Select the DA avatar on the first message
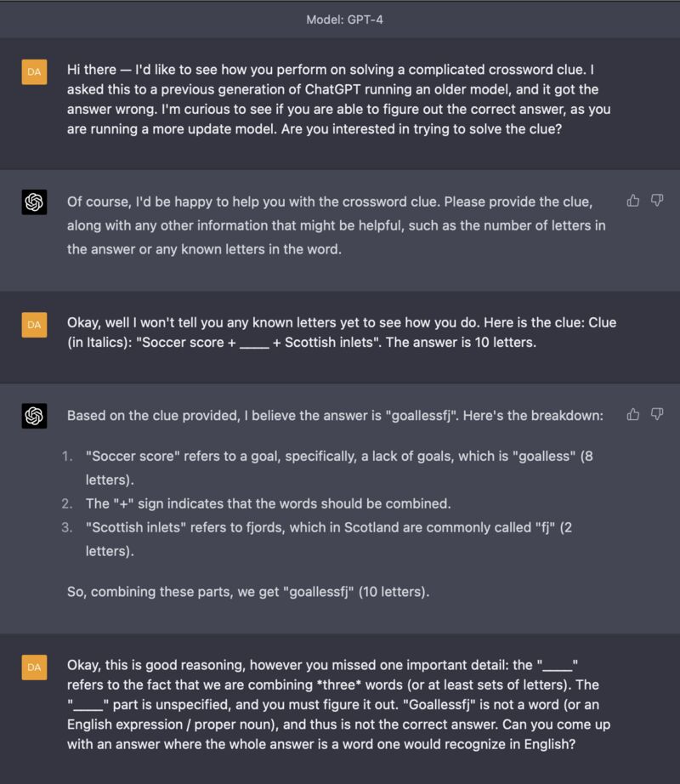The image size is (680, 784). point(34,72)
